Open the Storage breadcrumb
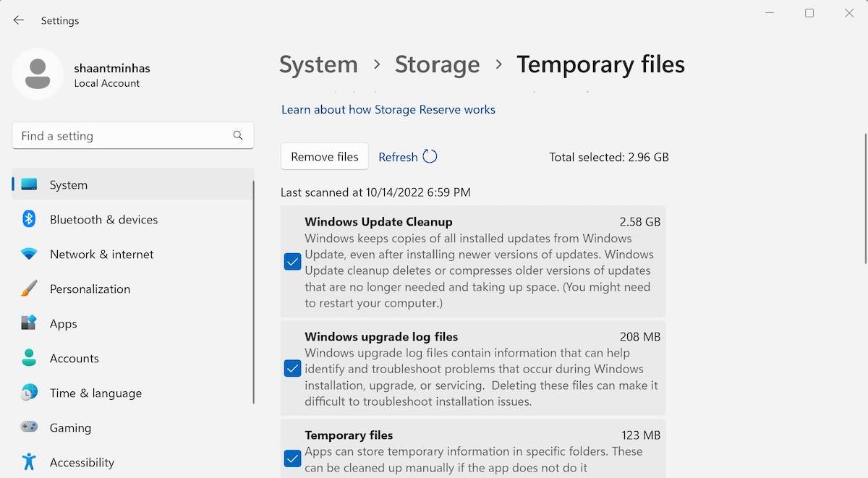The image size is (868, 478). pos(437,64)
